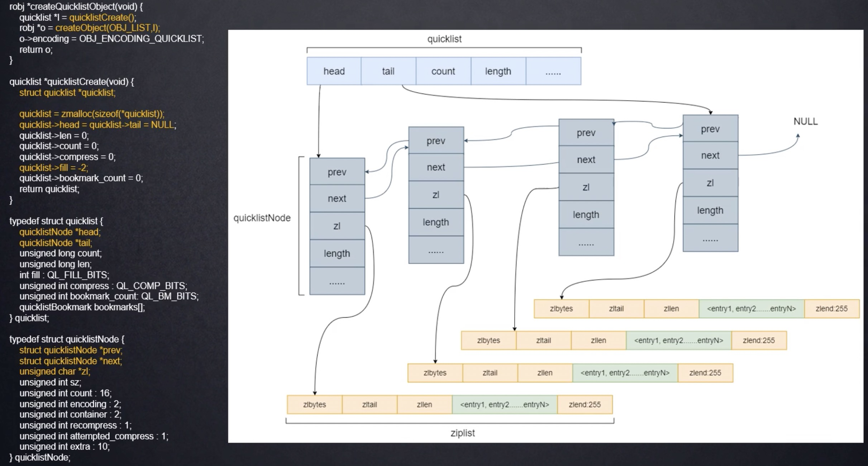The width and height of the screenshot is (868, 466).
Task: Click the green entry1 to entryN cell
Action: pyautogui.click(x=505, y=404)
